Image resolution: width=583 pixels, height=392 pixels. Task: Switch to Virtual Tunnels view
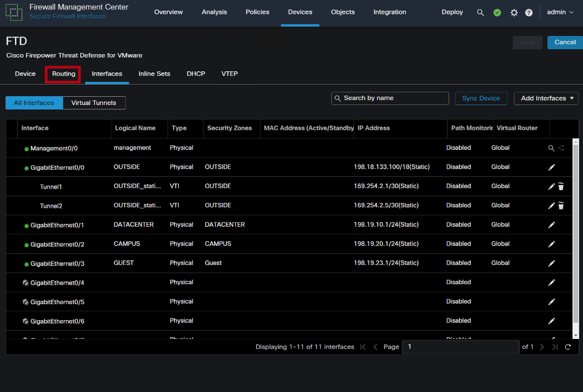pos(93,103)
